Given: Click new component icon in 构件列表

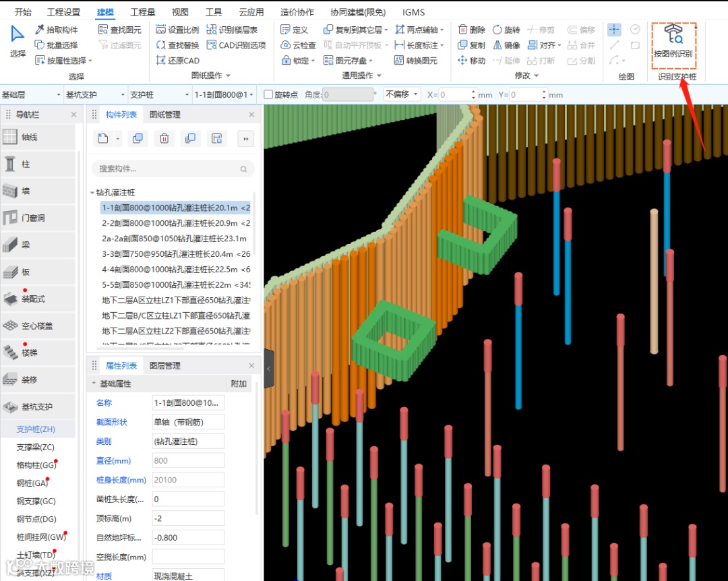Looking at the screenshot, I should pos(103,138).
